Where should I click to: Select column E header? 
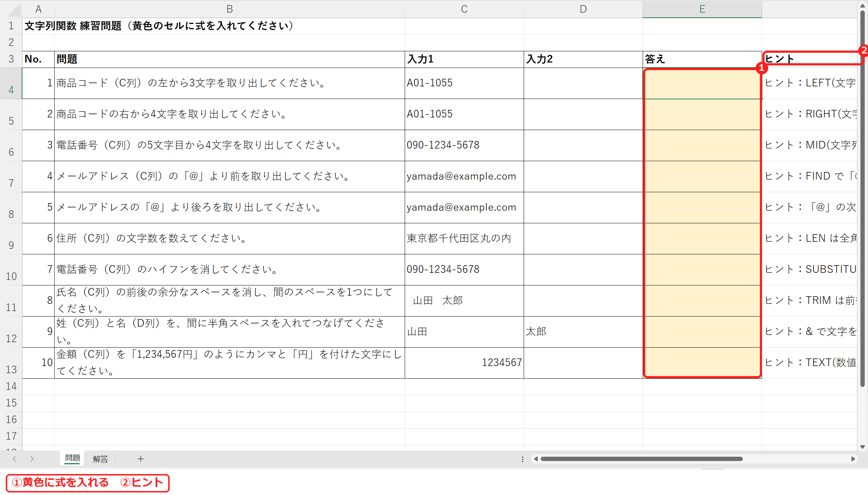point(702,9)
